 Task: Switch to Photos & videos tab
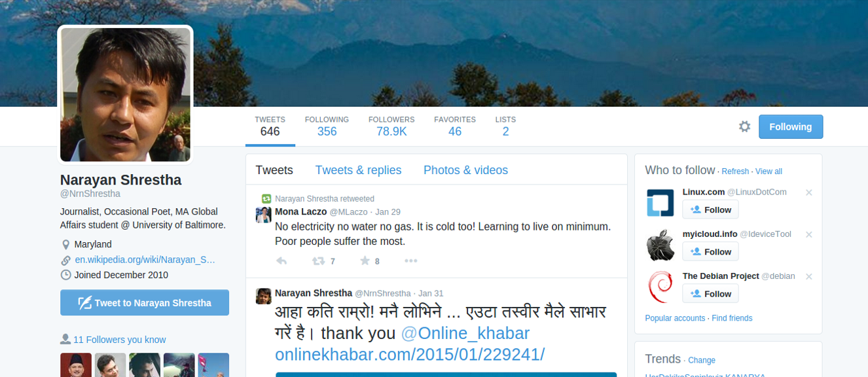[x=465, y=170]
